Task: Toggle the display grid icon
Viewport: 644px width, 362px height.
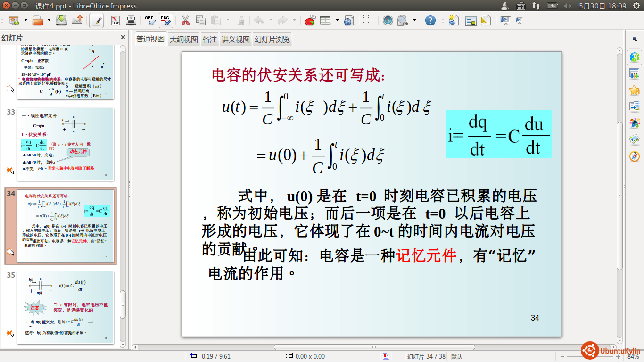Action: [368, 21]
